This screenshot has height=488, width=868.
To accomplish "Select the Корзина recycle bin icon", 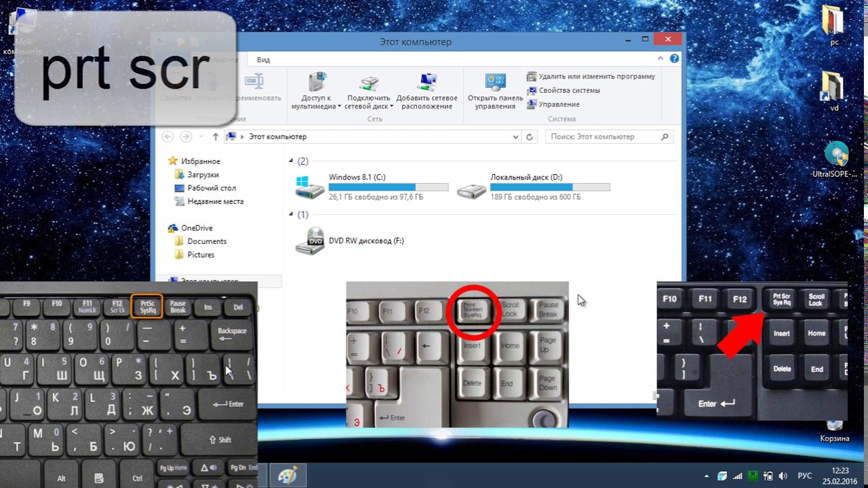I will [x=834, y=431].
